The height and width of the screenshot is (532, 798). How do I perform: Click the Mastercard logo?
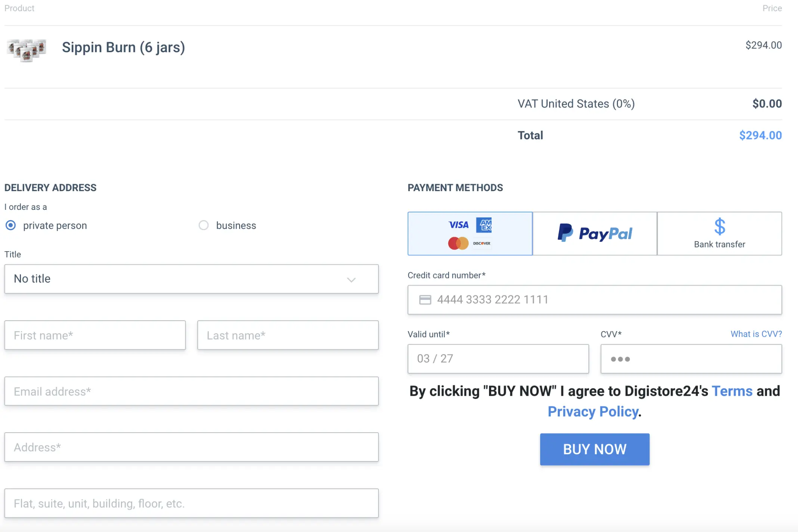pos(458,243)
